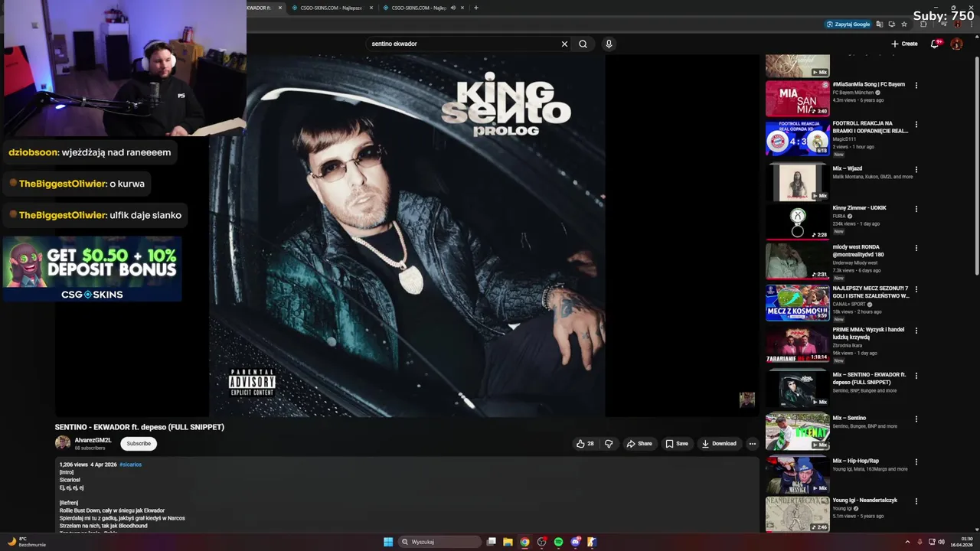The width and height of the screenshot is (980, 551).
Task: Click Windows taskbar search box
Action: [x=440, y=542]
